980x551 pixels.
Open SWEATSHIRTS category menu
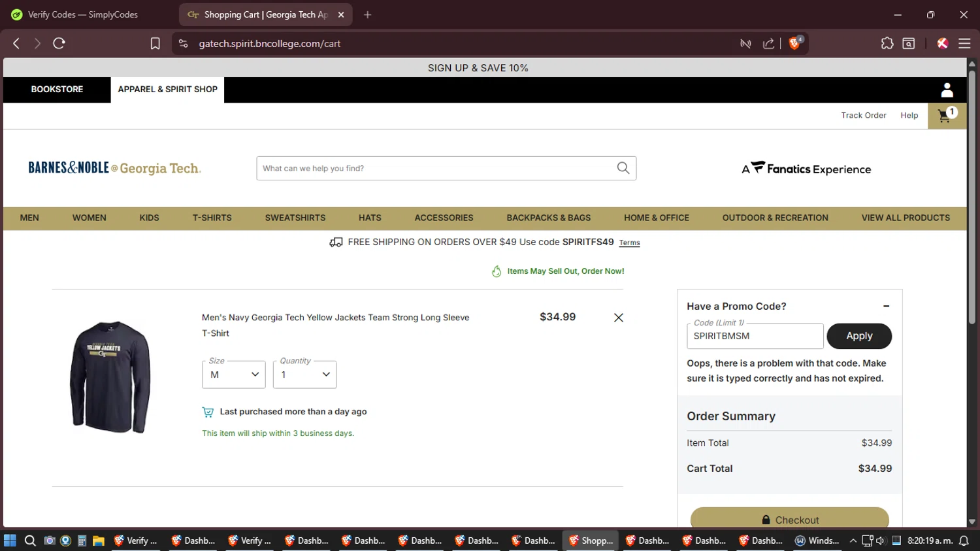(x=295, y=218)
